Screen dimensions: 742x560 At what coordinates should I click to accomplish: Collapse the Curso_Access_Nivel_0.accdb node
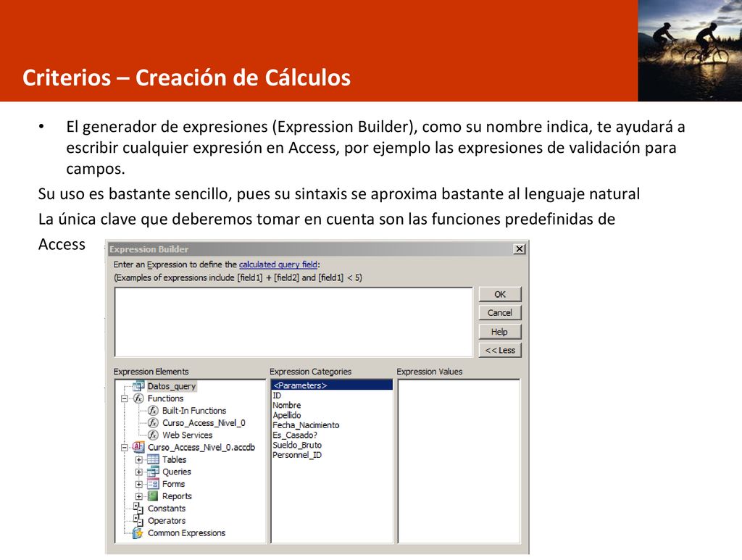pyautogui.click(x=124, y=448)
